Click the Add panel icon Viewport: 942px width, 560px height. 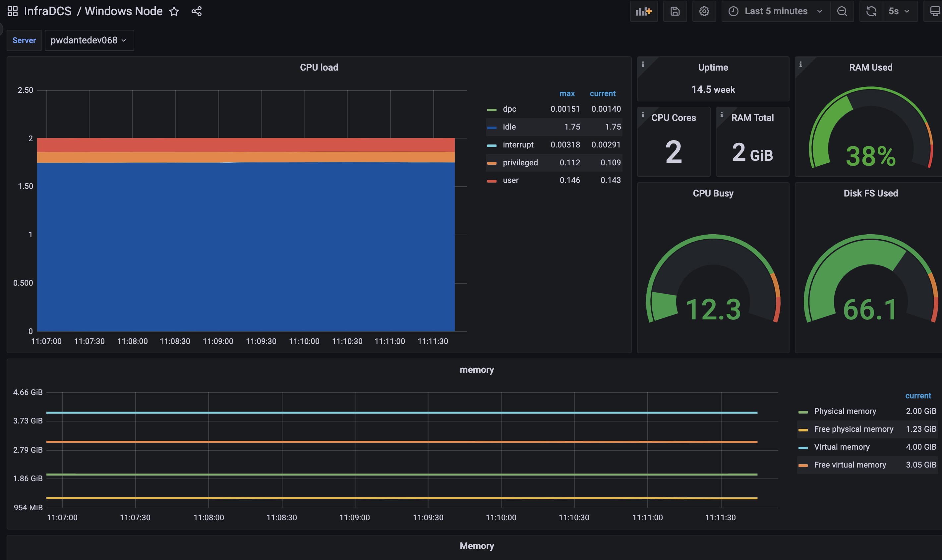[x=643, y=11]
